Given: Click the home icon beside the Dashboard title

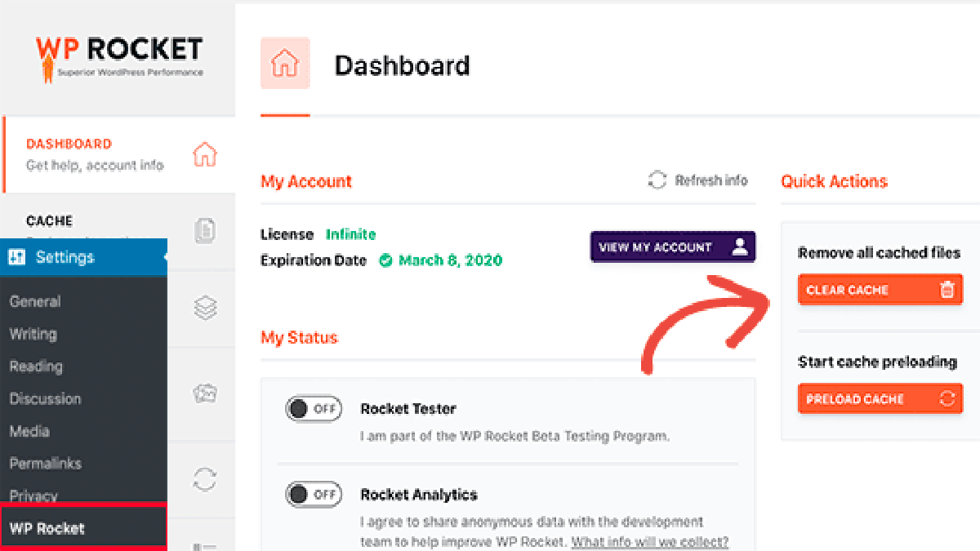Looking at the screenshot, I should point(285,63).
